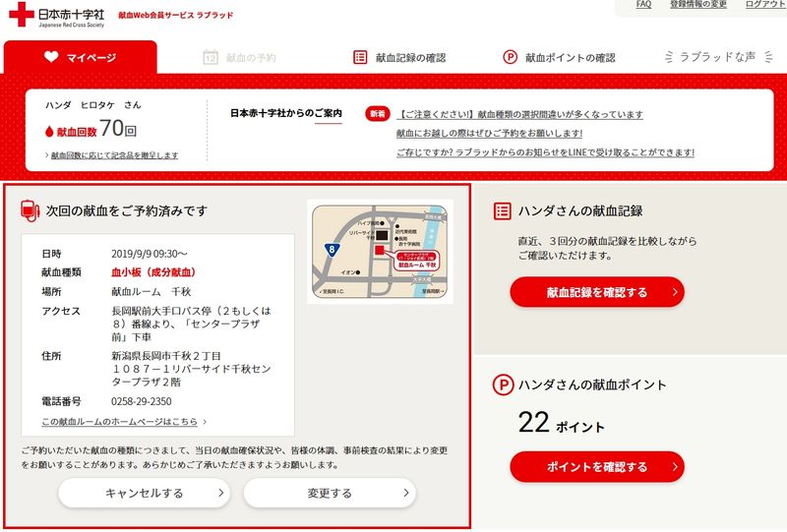787x532 pixels.
Task: Open 登録情報の変更 link in header
Action: click(x=698, y=4)
